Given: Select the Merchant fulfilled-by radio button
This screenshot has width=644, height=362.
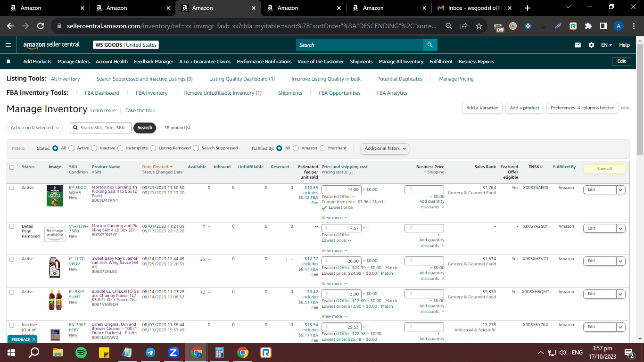Looking at the screenshot, I should point(322,148).
